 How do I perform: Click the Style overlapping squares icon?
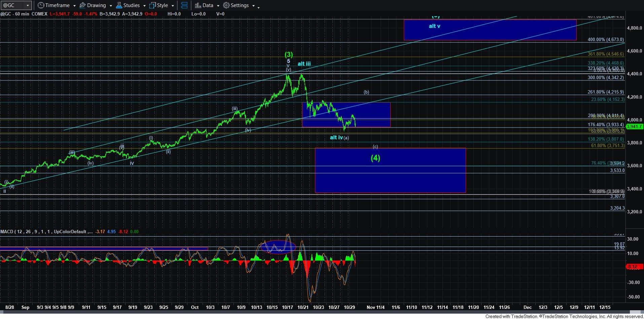[x=152, y=5]
